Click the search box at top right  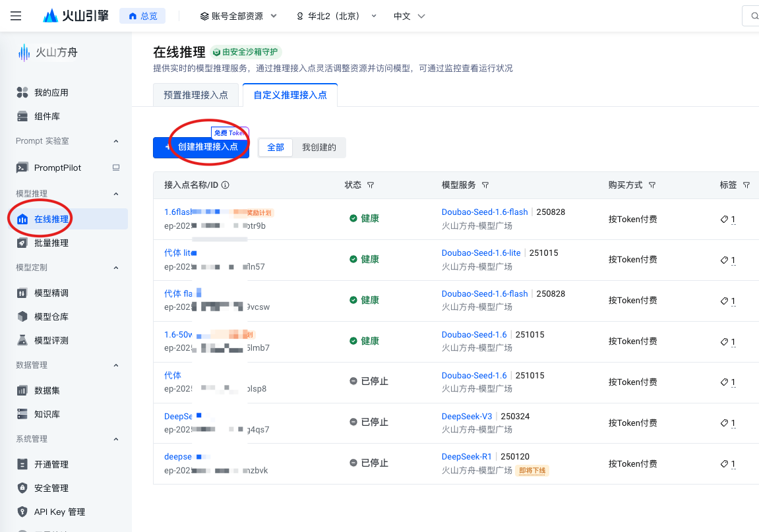pos(751,16)
